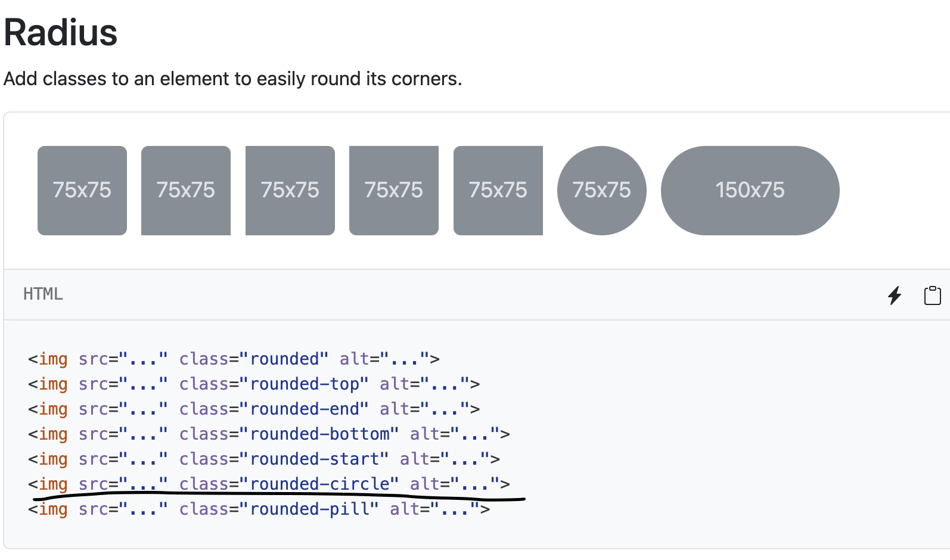
Task: Click the rounded-end code line
Action: (254, 409)
